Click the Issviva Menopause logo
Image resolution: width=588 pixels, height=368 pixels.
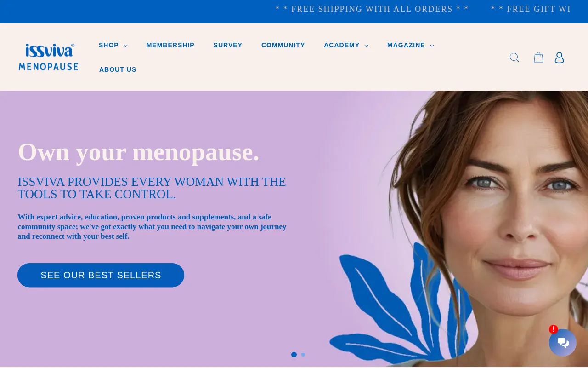click(48, 57)
